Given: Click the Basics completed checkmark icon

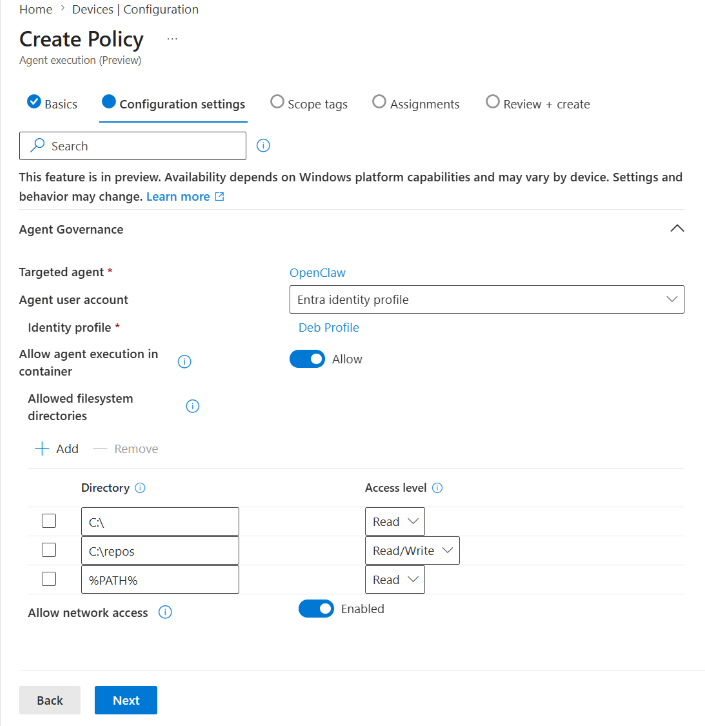Looking at the screenshot, I should [34, 101].
